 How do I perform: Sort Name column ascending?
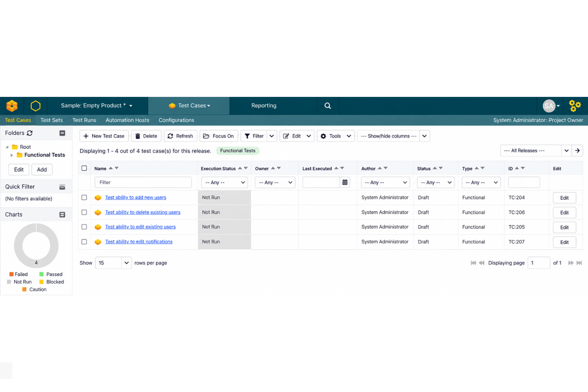point(111,168)
